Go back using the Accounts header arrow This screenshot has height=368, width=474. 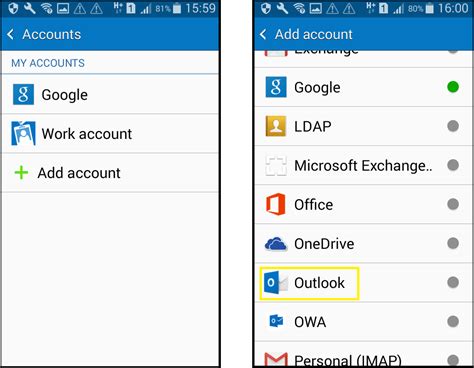(11, 34)
